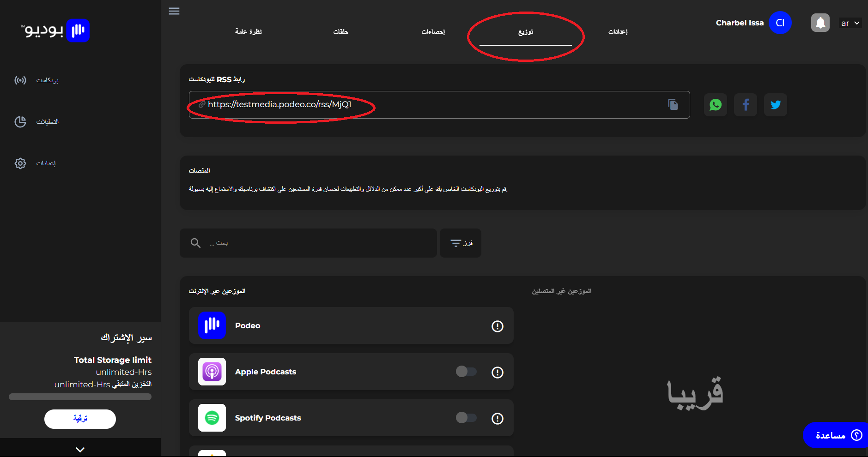The image size is (868, 457).
Task: Click the المنصات section heading
Action: [x=200, y=171]
